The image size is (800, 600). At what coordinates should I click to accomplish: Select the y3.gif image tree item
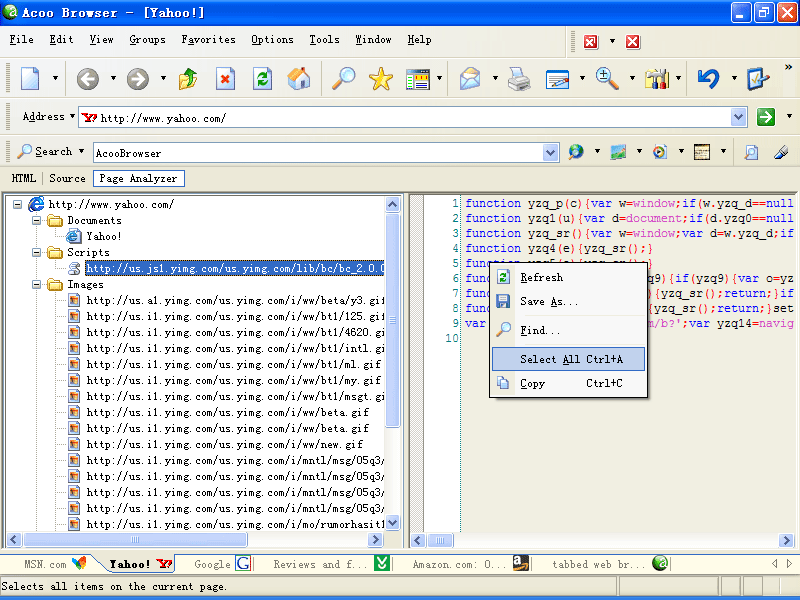click(235, 301)
